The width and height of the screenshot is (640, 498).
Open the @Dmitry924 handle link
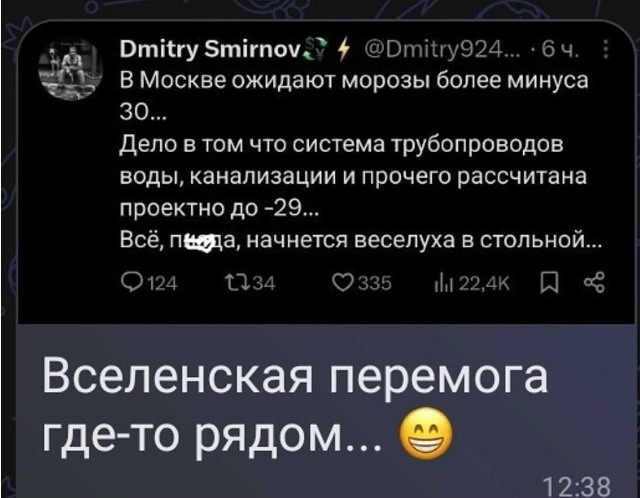tap(442, 51)
